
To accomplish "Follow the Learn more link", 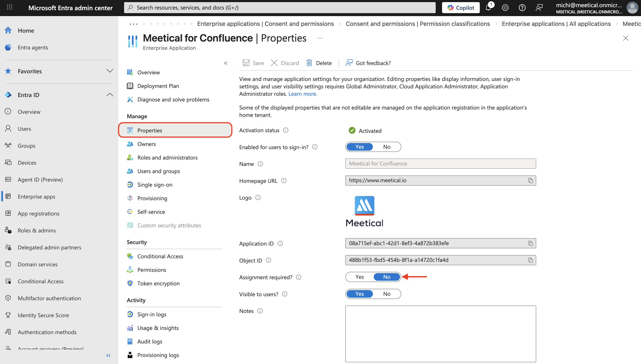I will [302, 94].
